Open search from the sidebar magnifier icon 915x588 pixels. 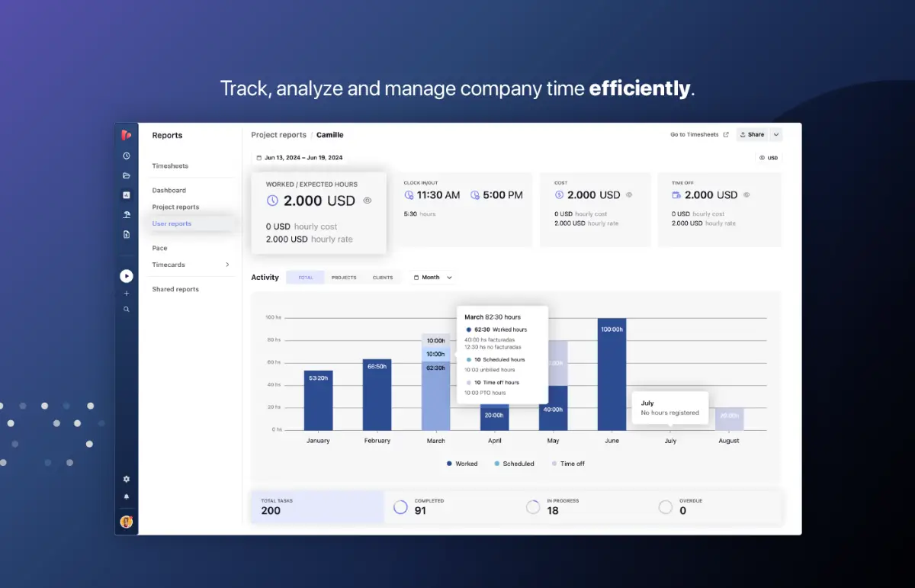pos(127,310)
